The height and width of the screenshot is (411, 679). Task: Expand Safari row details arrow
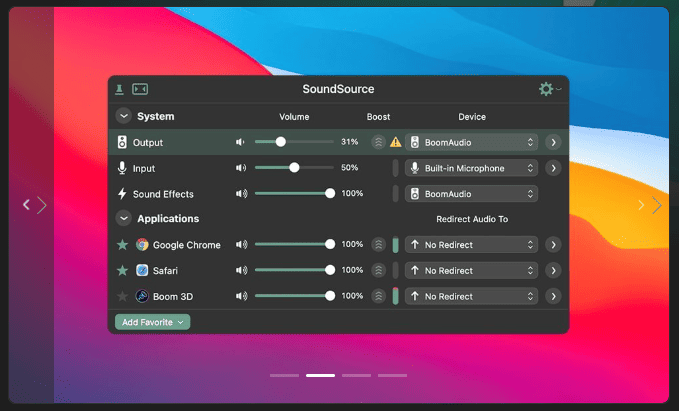pos(553,271)
